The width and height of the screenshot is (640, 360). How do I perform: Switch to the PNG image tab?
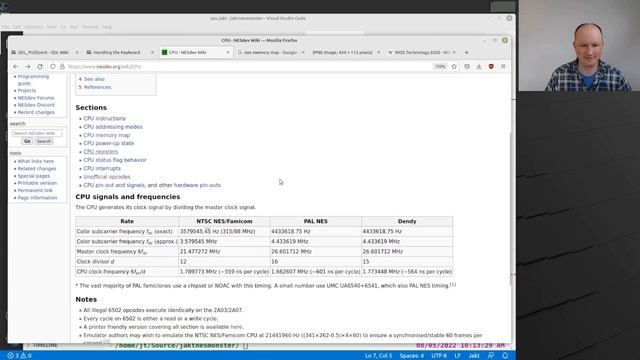coord(343,52)
